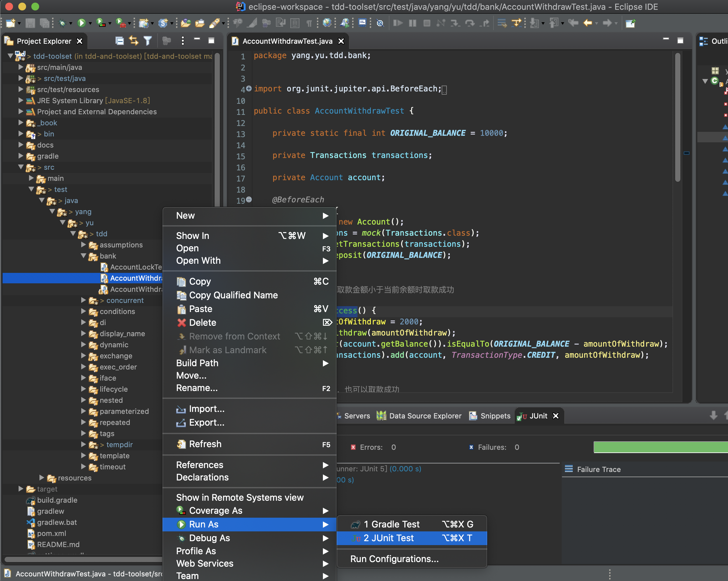This screenshot has width=728, height=581.
Task: Click the Step Return toolbar icon
Action: tap(485, 23)
